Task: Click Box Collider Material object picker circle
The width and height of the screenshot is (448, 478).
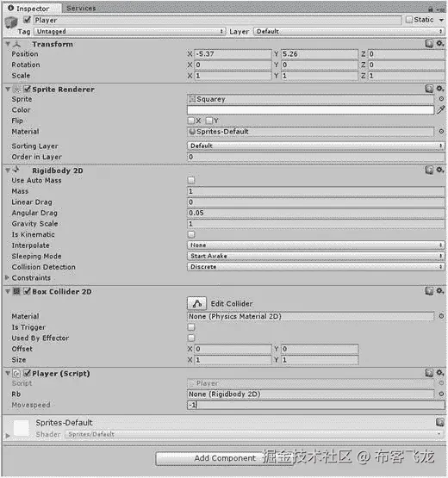Action: coord(441,316)
